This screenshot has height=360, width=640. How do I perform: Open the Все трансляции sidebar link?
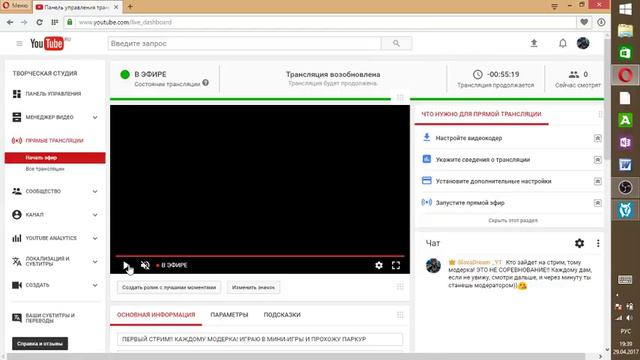pos(45,169)
